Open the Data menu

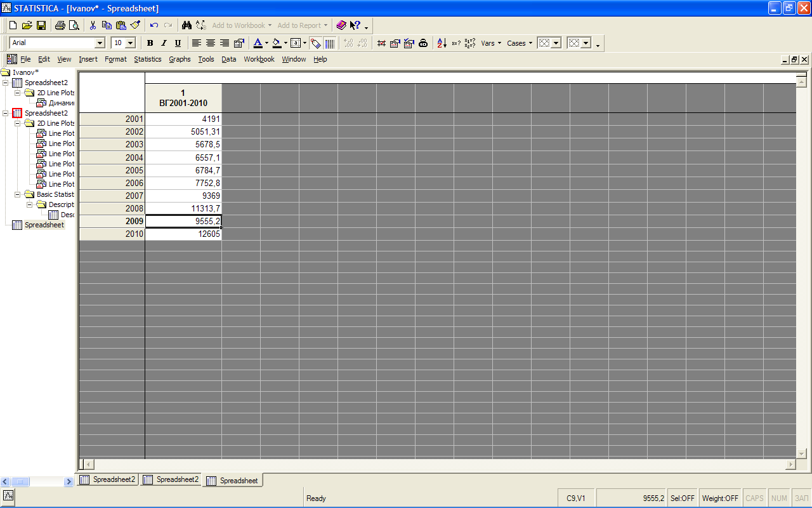pyautogui.click(x=229, y=59)
